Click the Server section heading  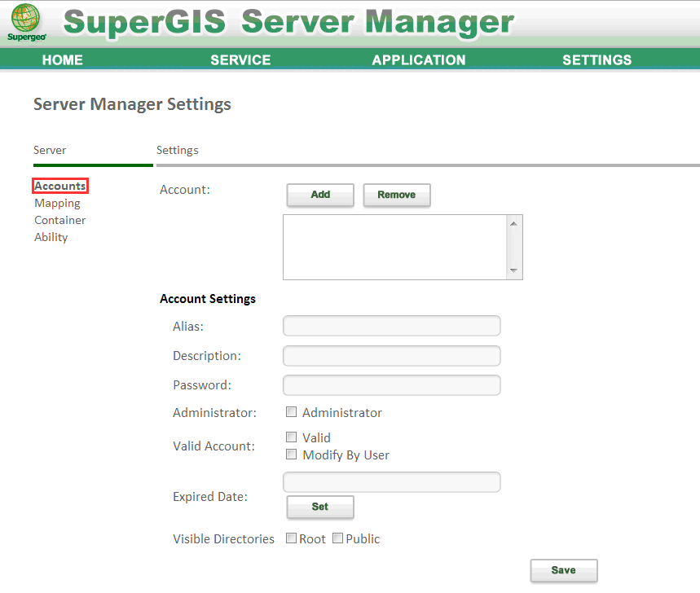pos(50,150)
